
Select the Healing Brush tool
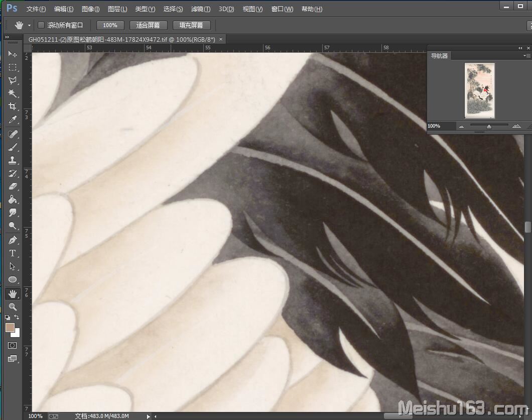click(x=13, y=135)
